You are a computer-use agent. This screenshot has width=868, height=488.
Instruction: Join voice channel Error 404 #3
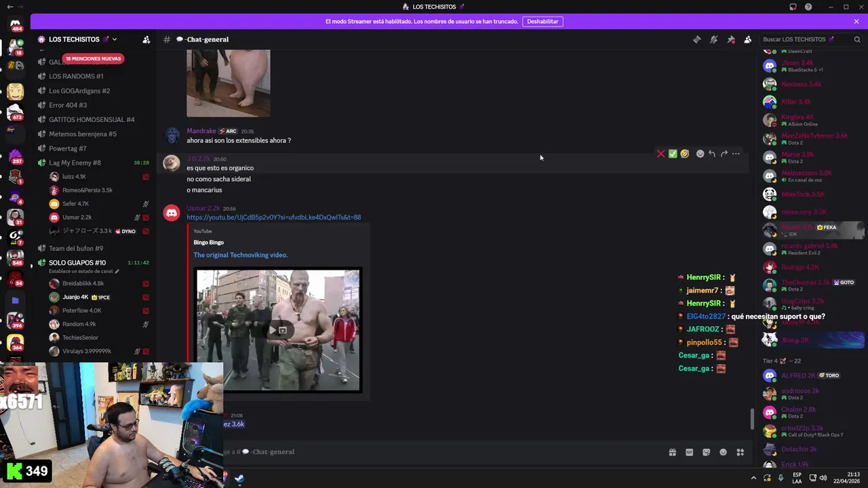(68, 105)
